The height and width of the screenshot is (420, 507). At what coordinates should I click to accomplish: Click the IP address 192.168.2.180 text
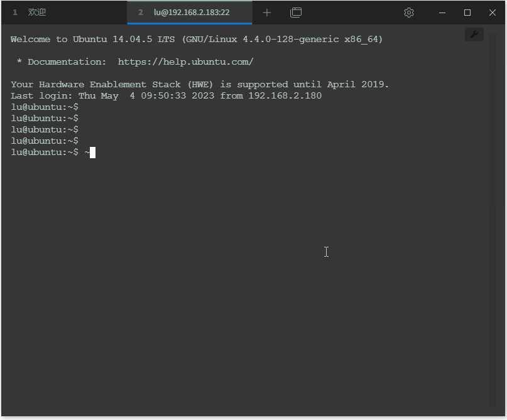click(x=285, y=96)
